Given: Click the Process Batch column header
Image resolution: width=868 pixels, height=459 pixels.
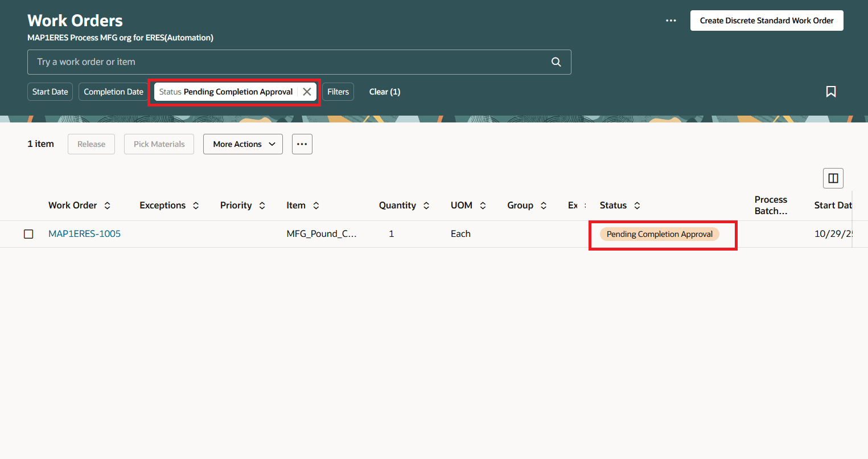Looking at the screenshot, I should coord(771,206).
